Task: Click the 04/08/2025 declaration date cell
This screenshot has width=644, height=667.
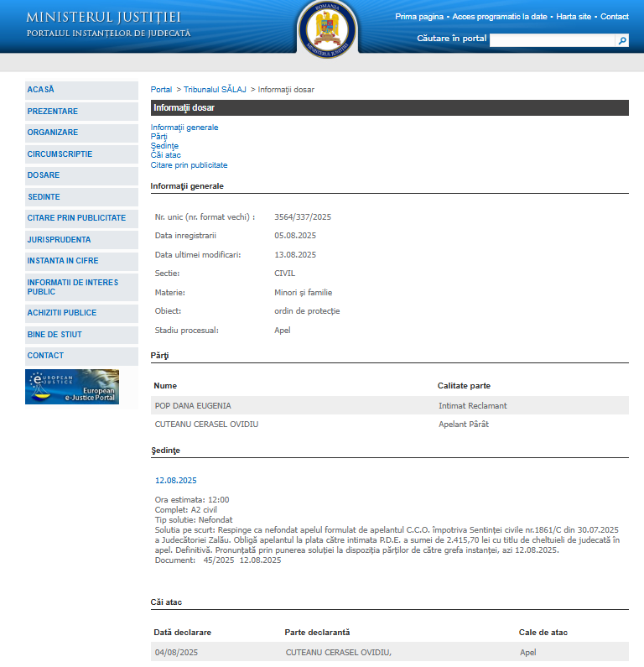Action: [x=176, y=653]
